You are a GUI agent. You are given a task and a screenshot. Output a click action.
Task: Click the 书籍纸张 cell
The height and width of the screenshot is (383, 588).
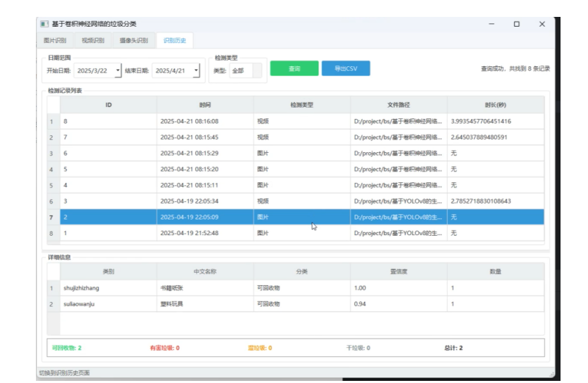[x=205, y=288]
